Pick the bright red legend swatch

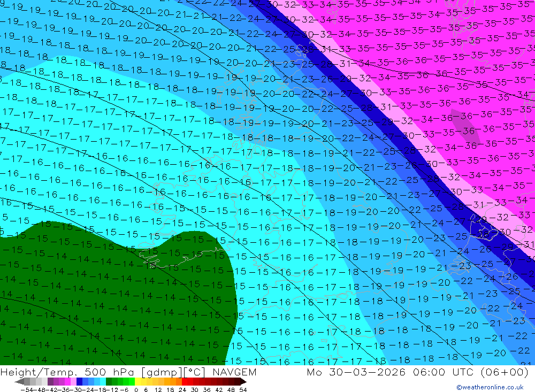click(185, 382)
